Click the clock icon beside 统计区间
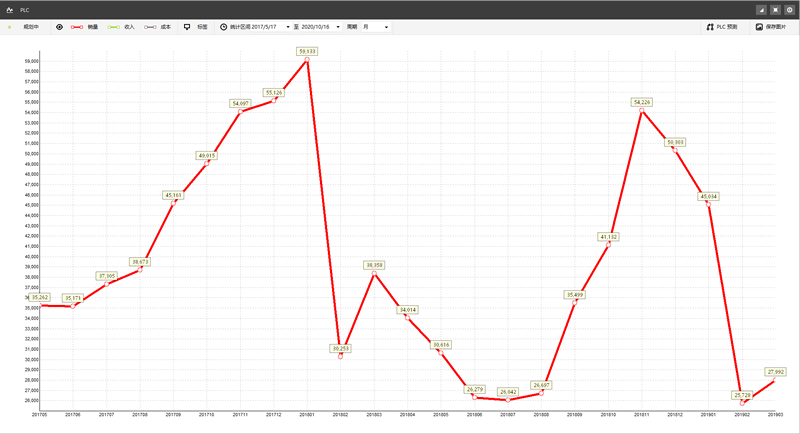Image resolution: width=800 pixels, height=434 pixels. tap(223, 27)
